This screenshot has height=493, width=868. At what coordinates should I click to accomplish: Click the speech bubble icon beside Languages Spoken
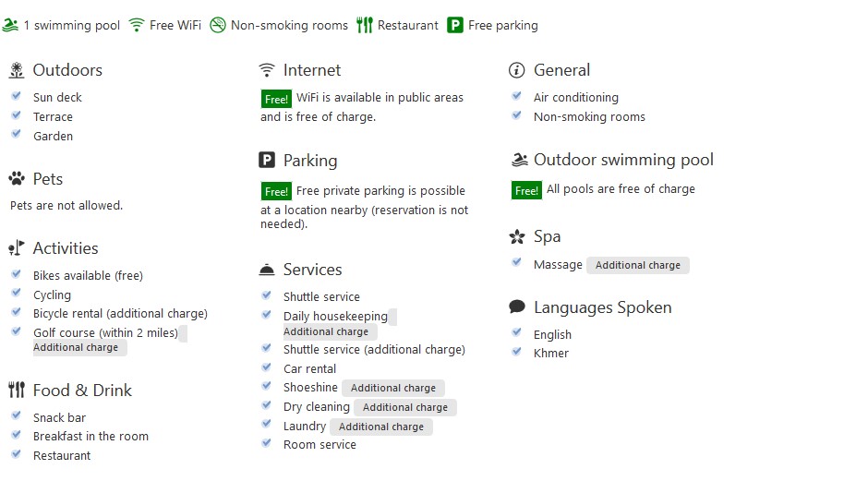(517, 307)
